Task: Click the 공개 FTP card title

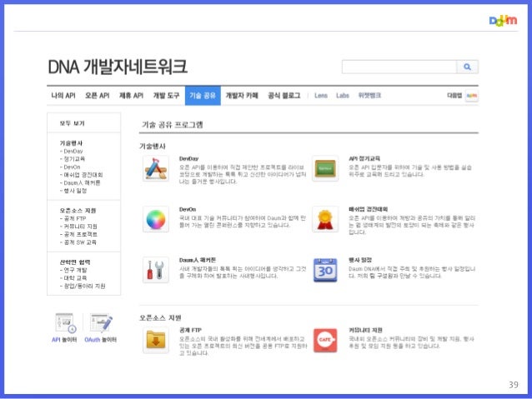Action: tap(190, 330)
